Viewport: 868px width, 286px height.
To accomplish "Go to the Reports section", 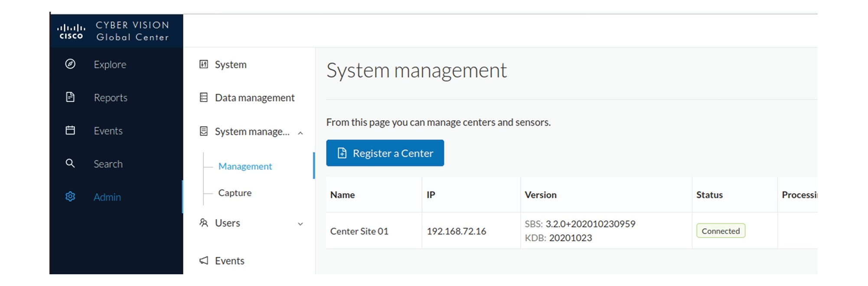I will pyautogui.click(x=111, y=98).
